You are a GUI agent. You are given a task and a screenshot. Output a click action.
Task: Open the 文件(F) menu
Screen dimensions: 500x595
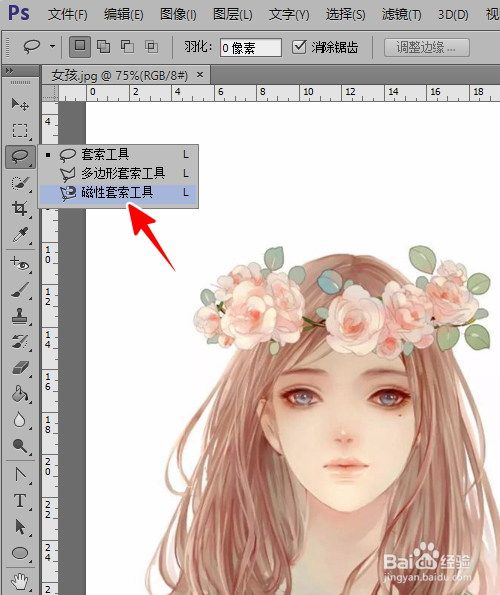point(68,15)
